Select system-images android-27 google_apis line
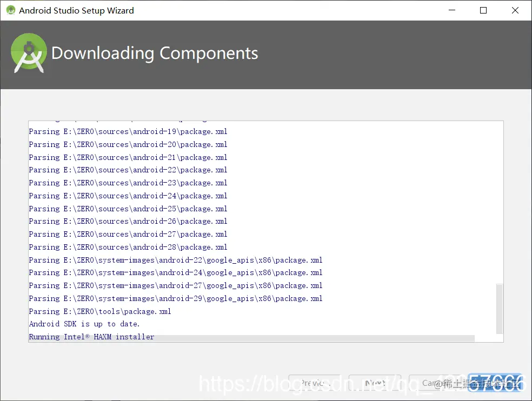 175,286
